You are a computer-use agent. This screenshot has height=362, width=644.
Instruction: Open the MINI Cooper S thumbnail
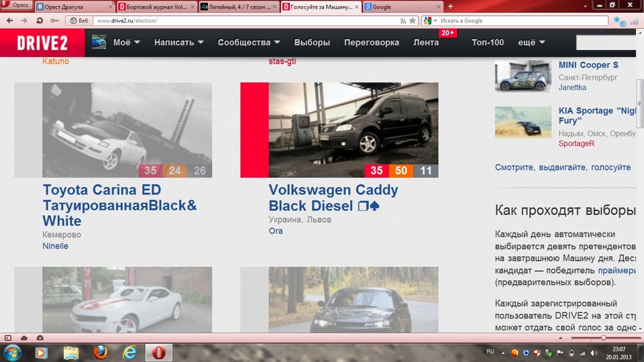pyautogui.click(x=523, y=76)
